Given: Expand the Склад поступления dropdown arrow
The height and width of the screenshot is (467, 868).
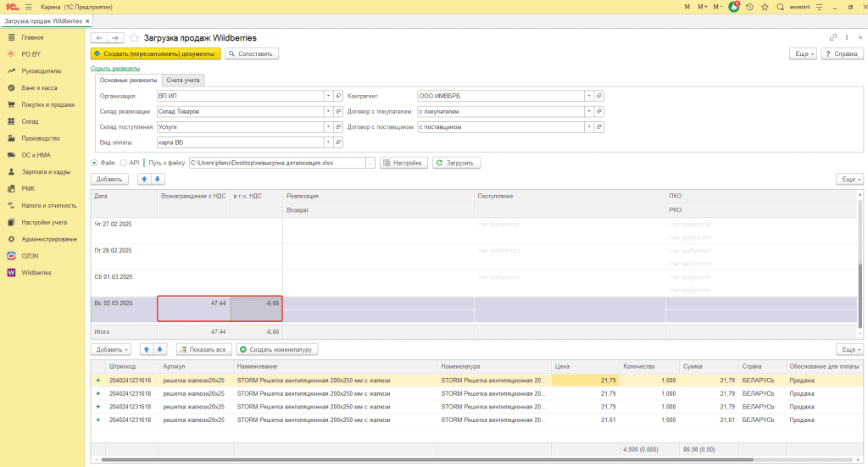Looking at the screenshot, I should (x=328, y=127).
